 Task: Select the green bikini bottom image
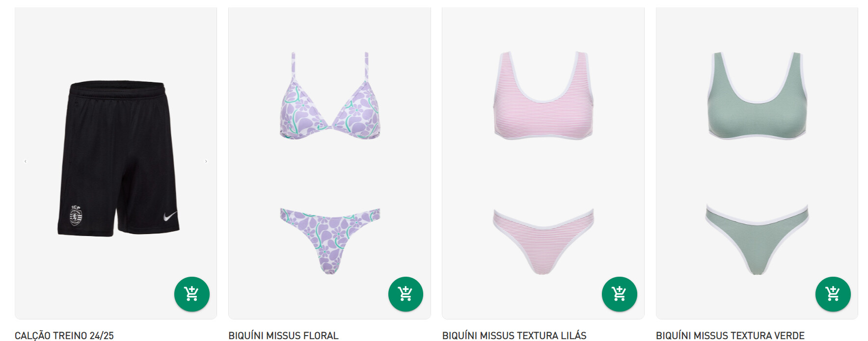[757, 240]
